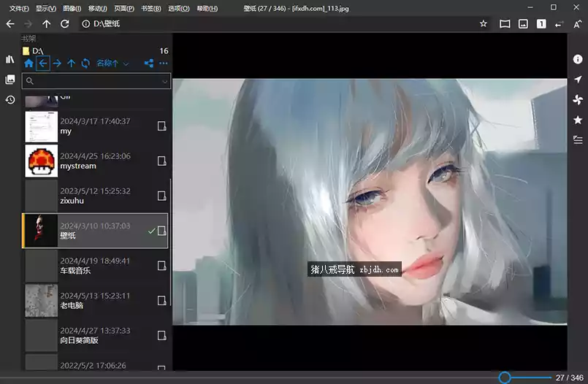The image size is (588, 384).
Task: Open folder icon on 老电脑 row
Action: click(161, 301)
